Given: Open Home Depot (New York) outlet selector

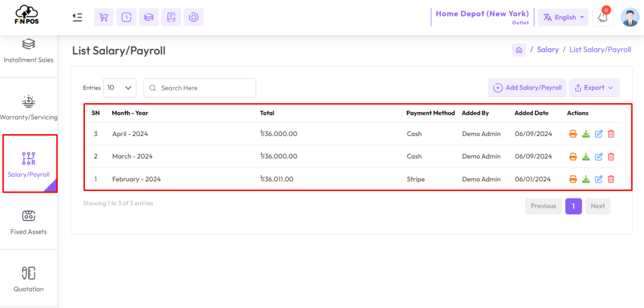Looking at the screenshot, I should 482,17.
